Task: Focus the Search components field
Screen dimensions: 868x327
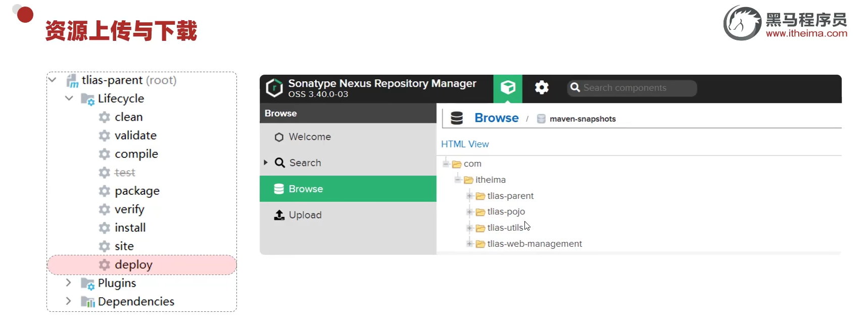Action: 632,88
